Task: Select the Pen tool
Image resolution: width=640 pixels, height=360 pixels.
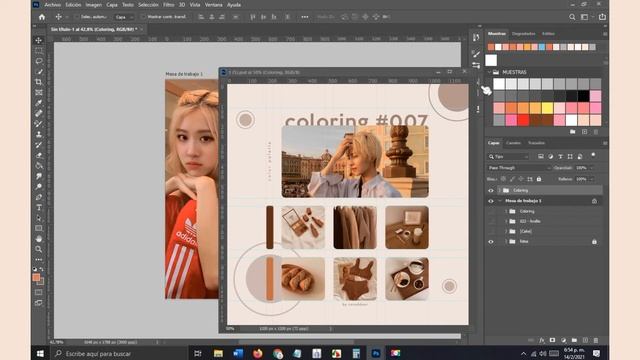Action: [x=39, y=197]
